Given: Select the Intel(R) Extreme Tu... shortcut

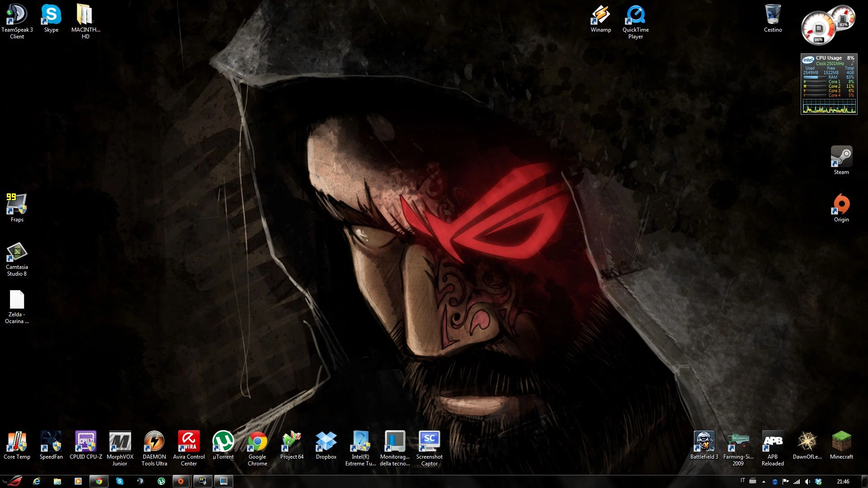Looking at the screenshot, I should point(360,448).
